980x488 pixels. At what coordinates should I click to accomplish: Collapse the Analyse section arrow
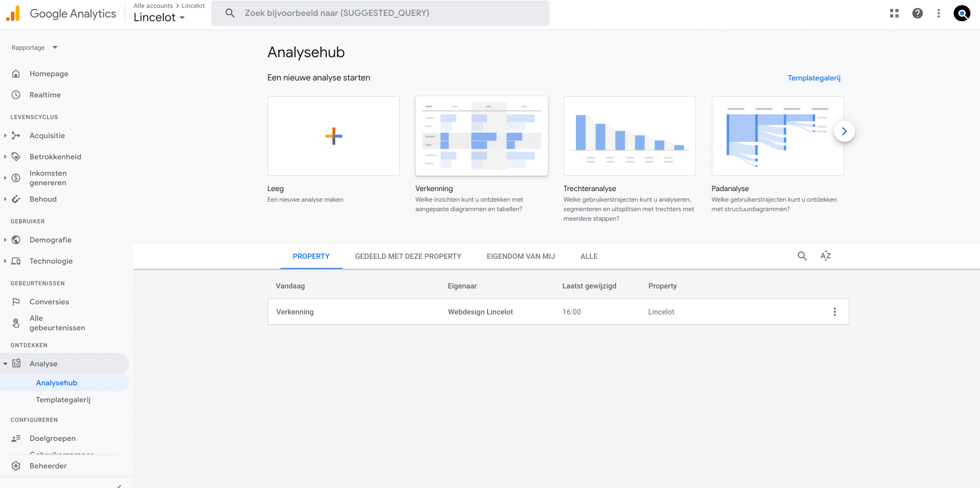pyautogui.click(x=5, y=364)
